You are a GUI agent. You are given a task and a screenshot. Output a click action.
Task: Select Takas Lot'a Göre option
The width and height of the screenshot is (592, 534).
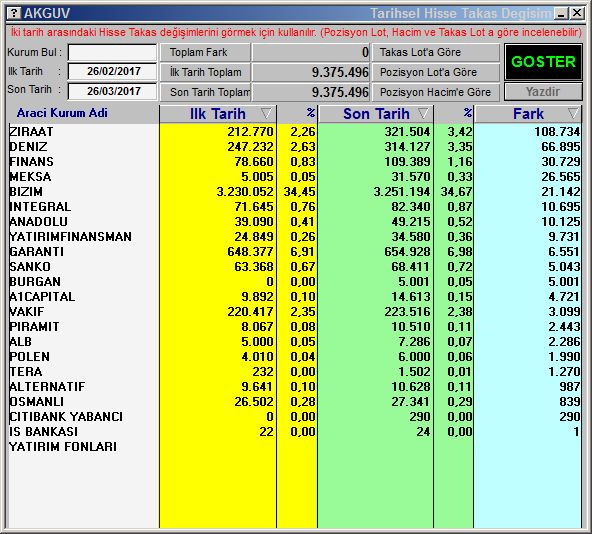click(x=436, y=52)
